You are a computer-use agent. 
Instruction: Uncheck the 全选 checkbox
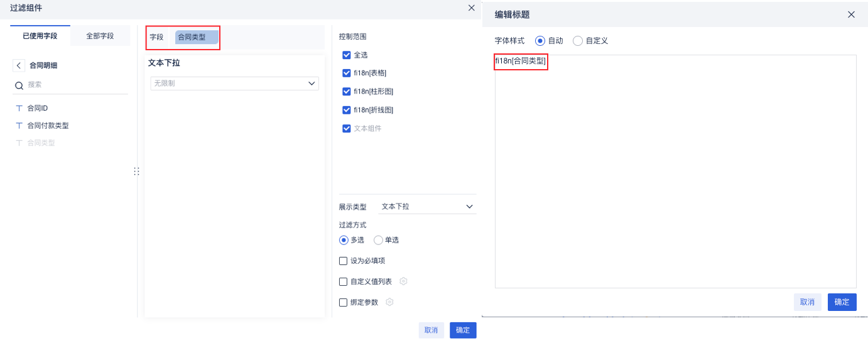click(346, 55)
